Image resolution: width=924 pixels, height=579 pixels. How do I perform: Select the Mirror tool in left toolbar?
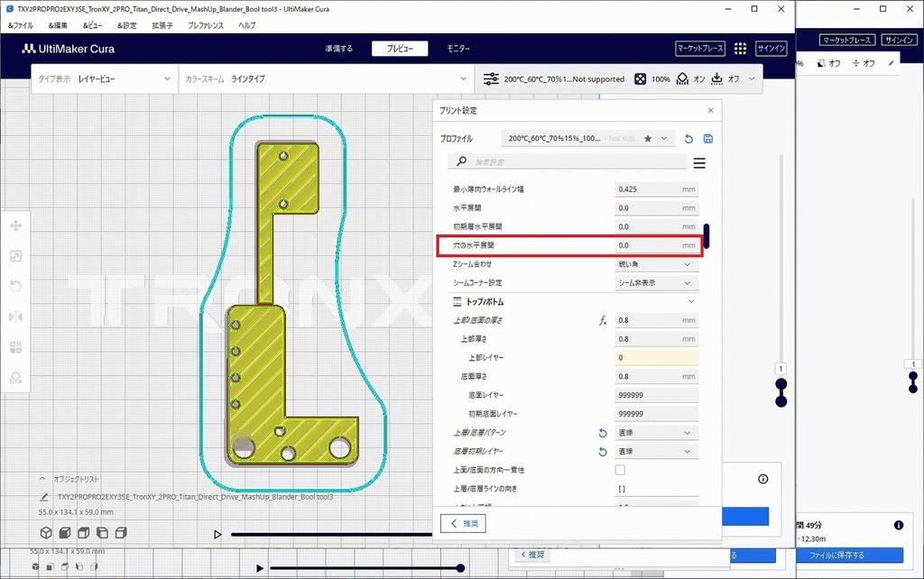tap(16, 317)
